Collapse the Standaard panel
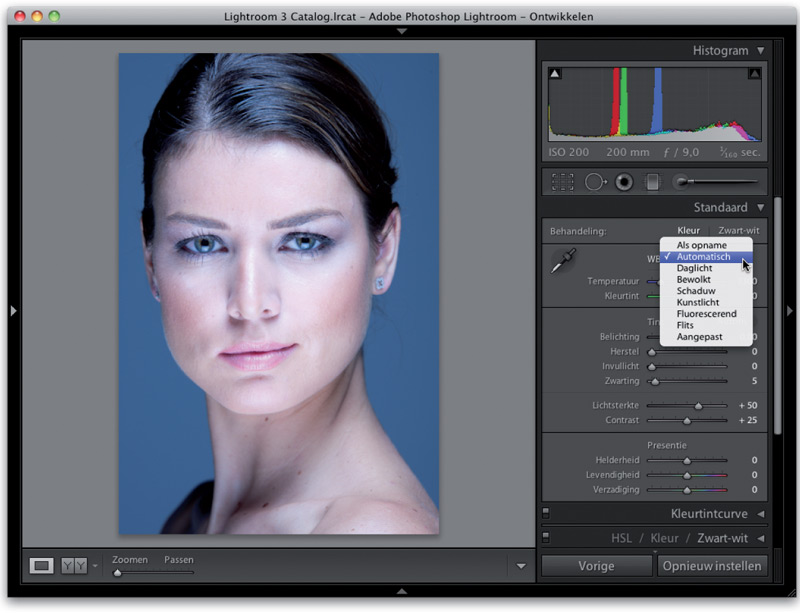 (760, 208)
